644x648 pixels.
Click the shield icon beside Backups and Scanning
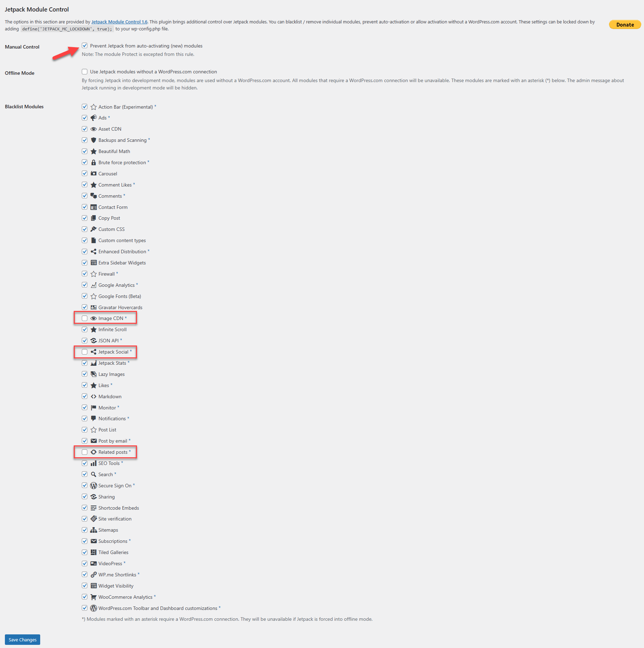[94, 140]
